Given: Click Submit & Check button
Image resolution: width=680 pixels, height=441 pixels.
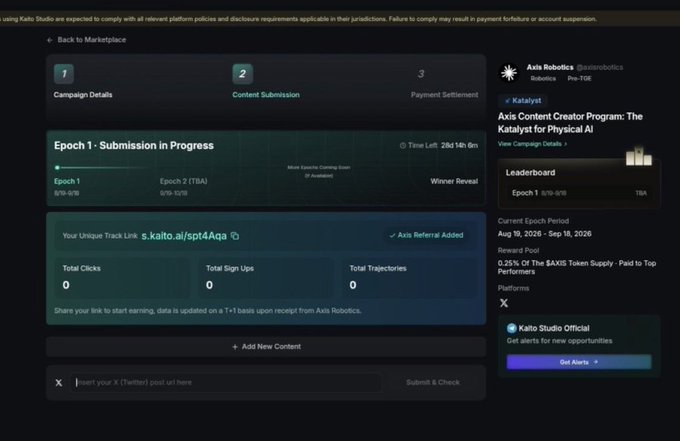Looking at the screenshot, I should 432,382.
